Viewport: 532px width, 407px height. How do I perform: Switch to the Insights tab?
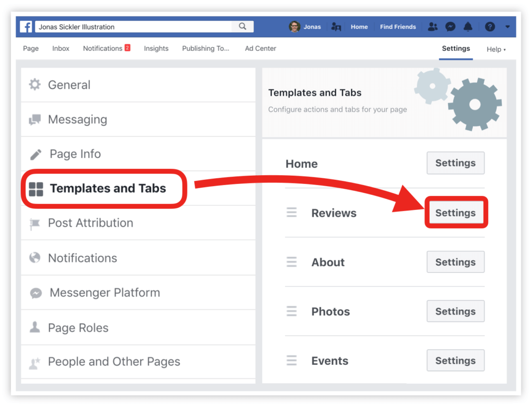click(x=156, y=48)
